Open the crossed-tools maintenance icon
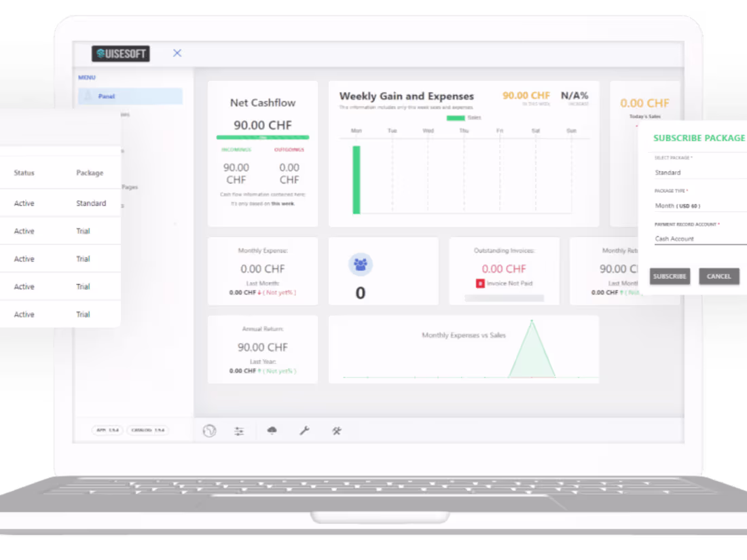This screenshot has width=747, height=560. [x=336, y=430]
